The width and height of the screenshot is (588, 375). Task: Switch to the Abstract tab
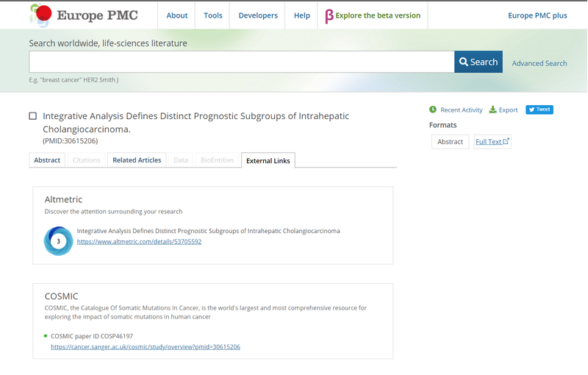(47, 160)
